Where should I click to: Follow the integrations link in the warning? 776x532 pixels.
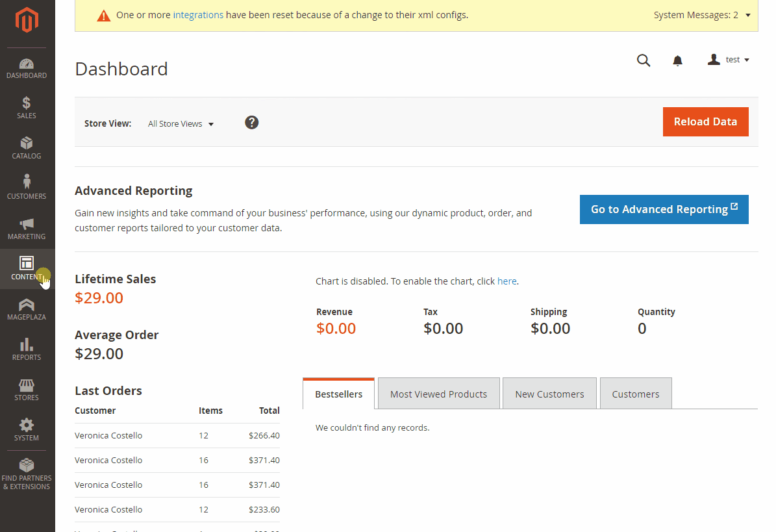pyautogui.click(x=198, y=15)
